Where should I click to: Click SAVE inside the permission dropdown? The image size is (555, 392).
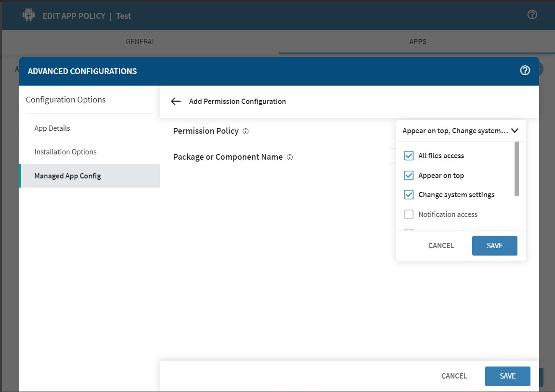click(x=494, y=246)
